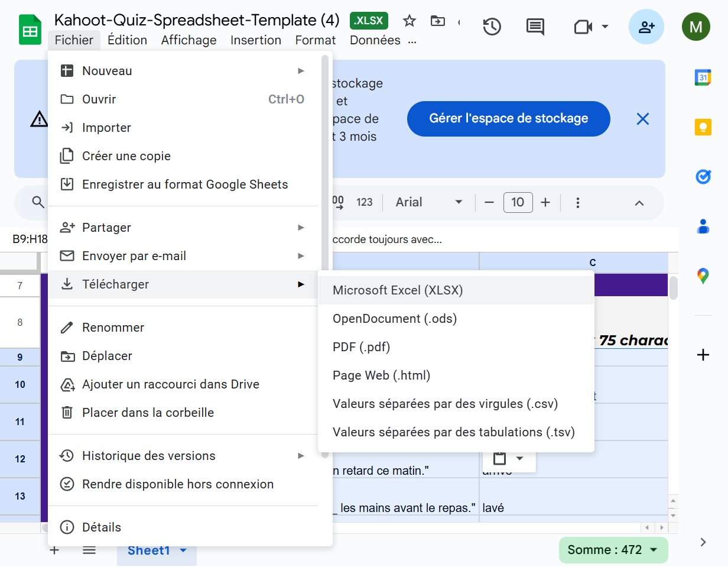
Task: Open the Édition menu
Action: (x=128, y=40)
